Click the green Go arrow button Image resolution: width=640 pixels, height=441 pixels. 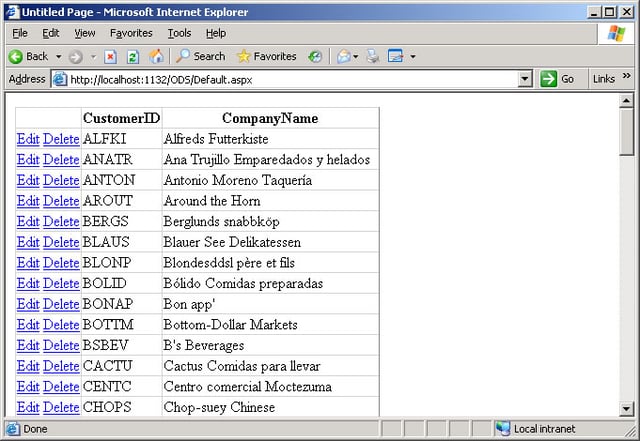coord(549,79)
